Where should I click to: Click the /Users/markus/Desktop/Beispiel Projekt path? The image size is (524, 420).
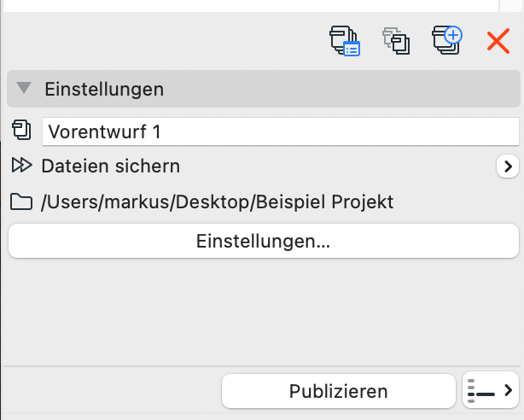(x=218, y=202)
